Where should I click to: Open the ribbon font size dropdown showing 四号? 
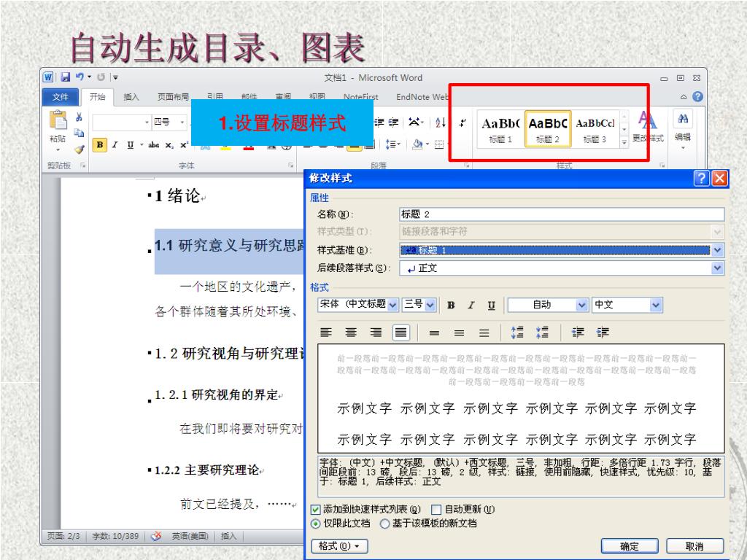(x=182, y=122)
